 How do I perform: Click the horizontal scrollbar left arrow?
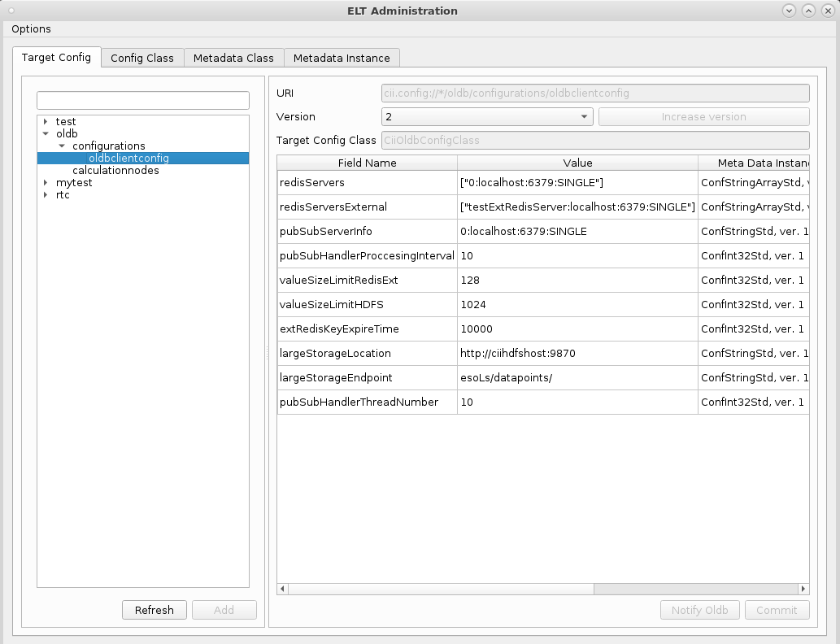283,589
